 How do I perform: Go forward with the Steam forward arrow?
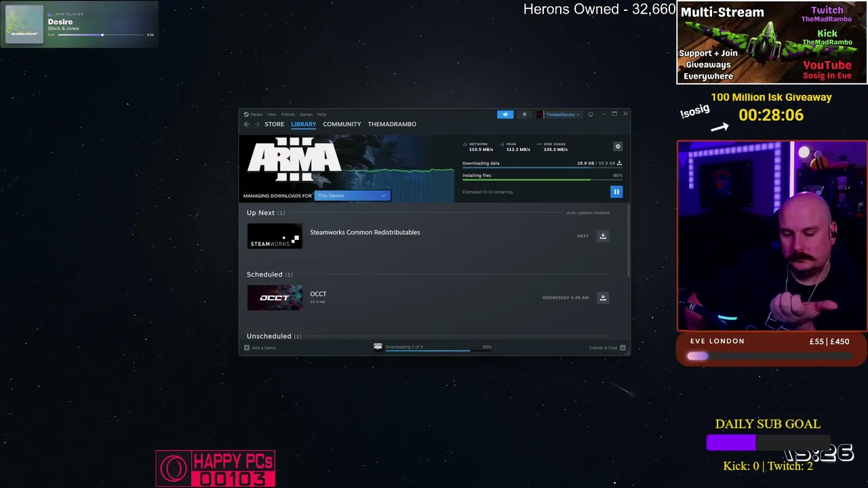[x=257, y=124]
